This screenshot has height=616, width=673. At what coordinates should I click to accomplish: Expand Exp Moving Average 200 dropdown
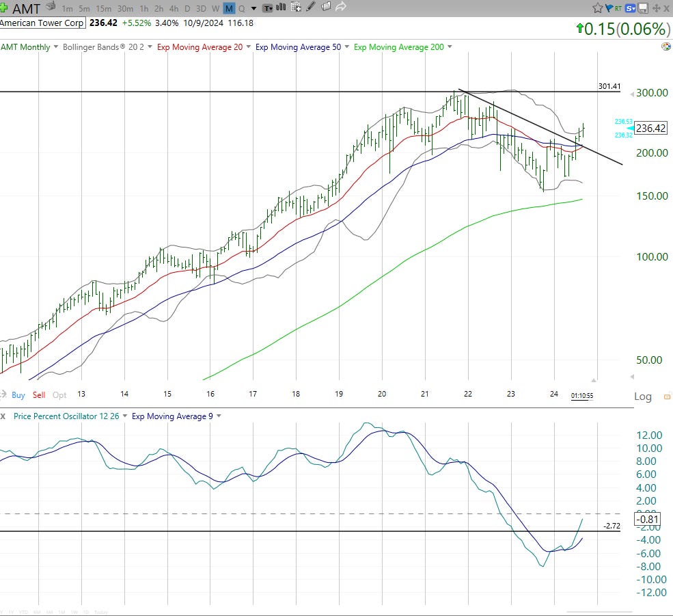click(x=450, y=46)
